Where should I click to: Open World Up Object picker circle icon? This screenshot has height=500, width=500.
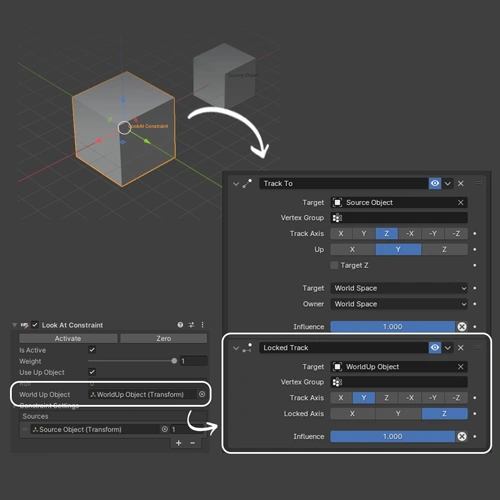202,394
